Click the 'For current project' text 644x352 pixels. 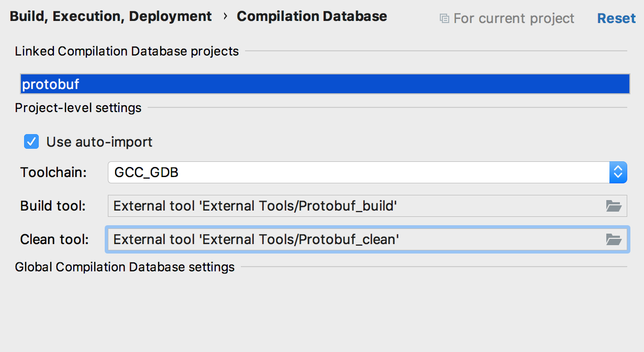point(514,19)
